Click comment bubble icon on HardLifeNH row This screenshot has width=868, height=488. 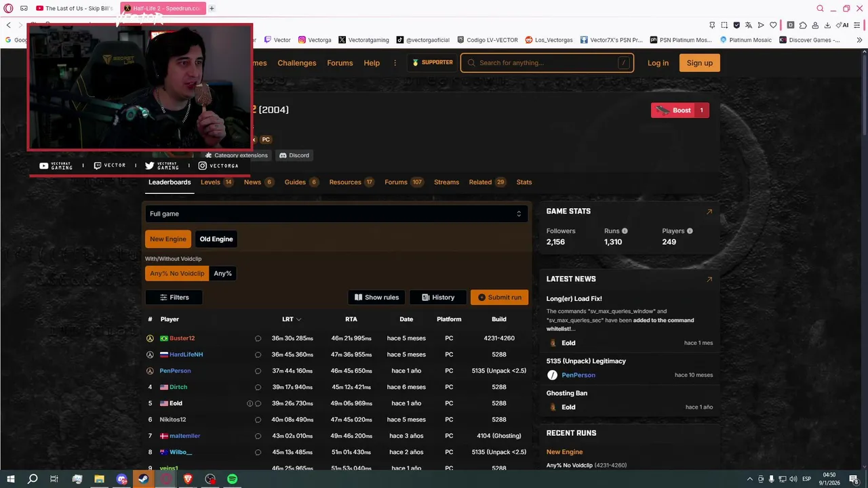tap(258, 354)
